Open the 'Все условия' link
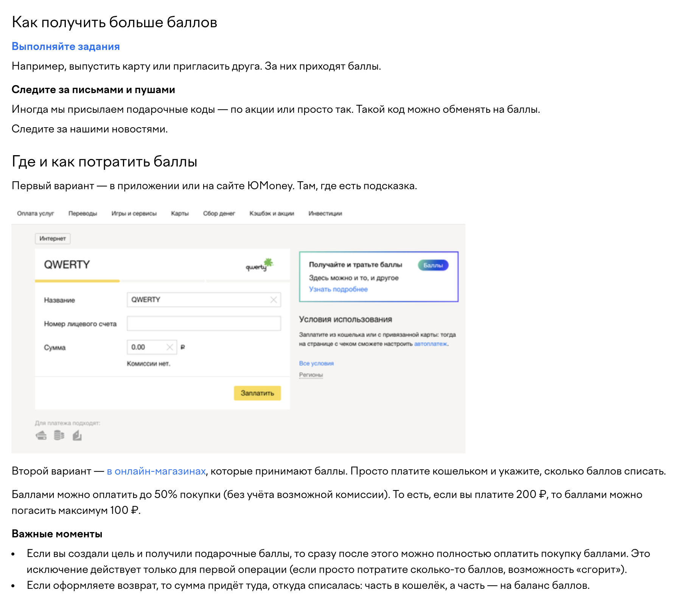This screenshot has height=610, width=700. [x=316, y=363]
